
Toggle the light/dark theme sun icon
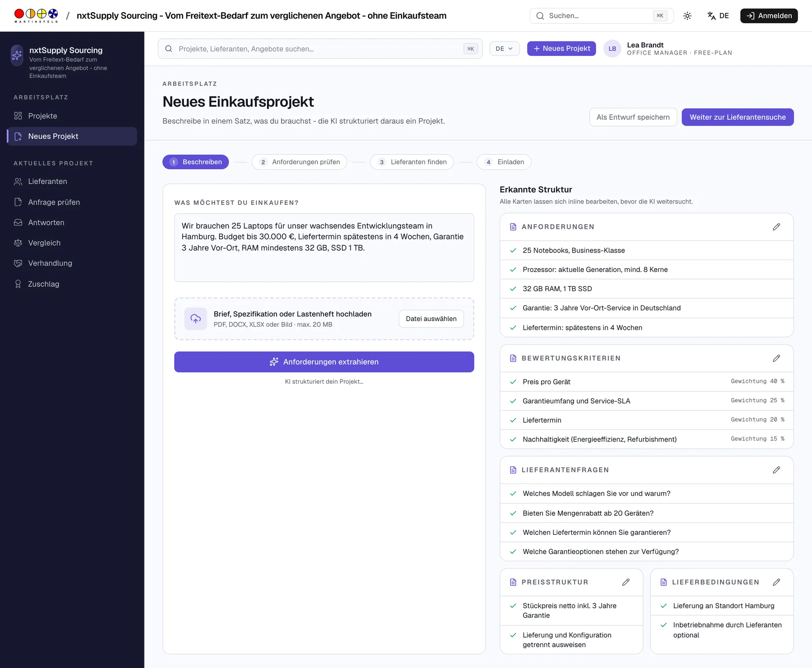[x=687, y=16]
